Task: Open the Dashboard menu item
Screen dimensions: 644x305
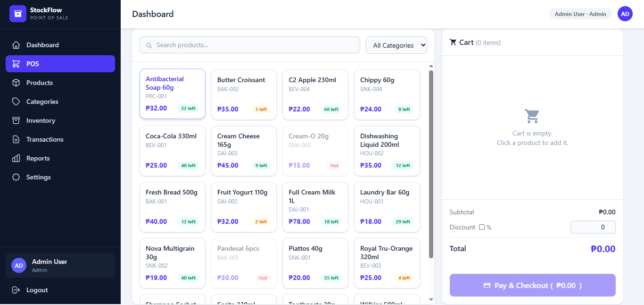Action: (x=60, y=45)
